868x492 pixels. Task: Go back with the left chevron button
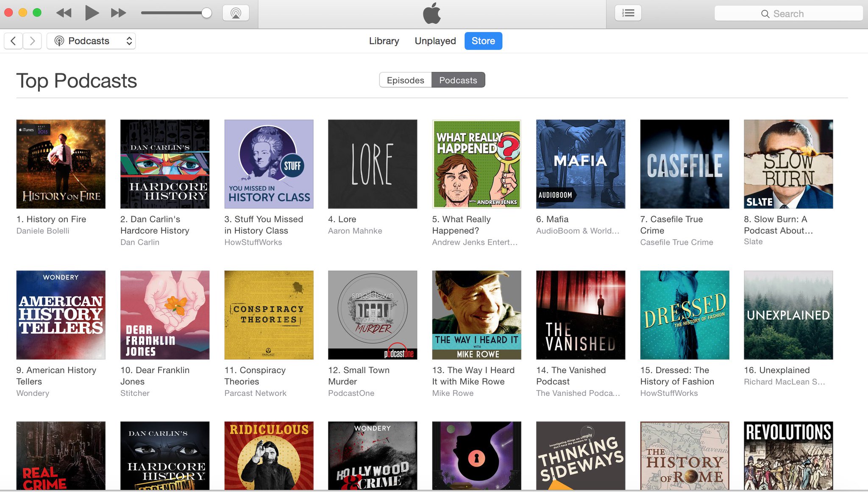pos(13,41)
